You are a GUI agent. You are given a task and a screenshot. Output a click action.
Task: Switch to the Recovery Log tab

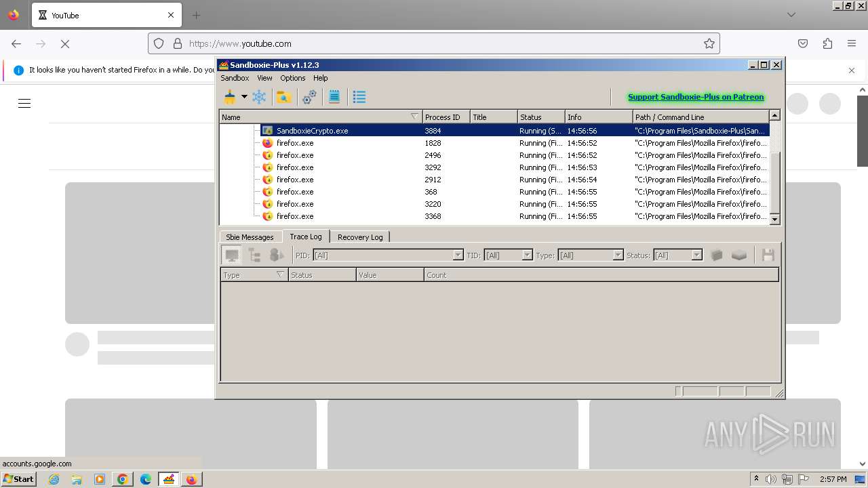pyautogui.click(x=360, y=237)
